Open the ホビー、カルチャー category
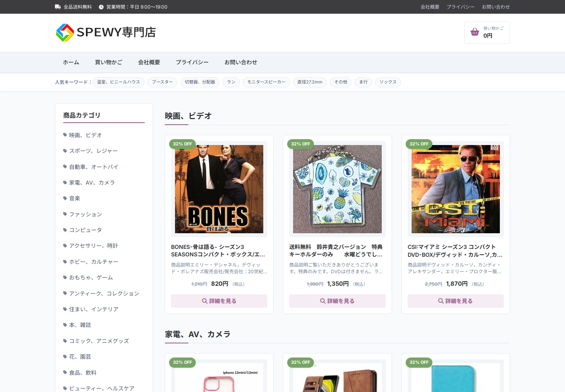 coord(93,261)
